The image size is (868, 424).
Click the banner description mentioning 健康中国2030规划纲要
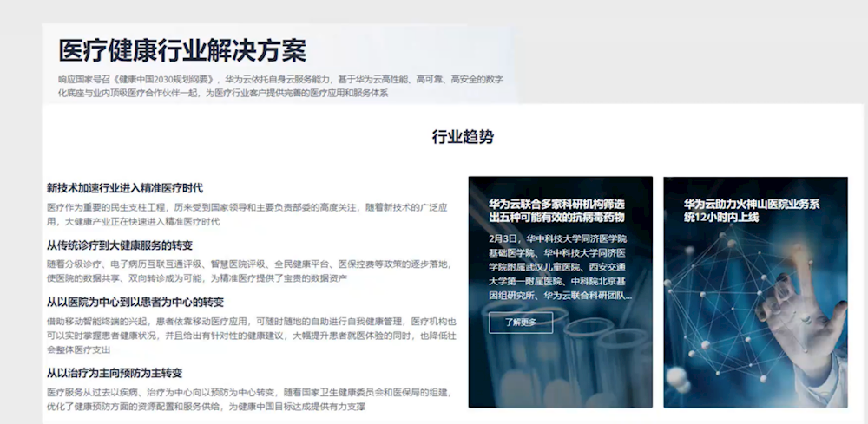[x=280, y=86]
